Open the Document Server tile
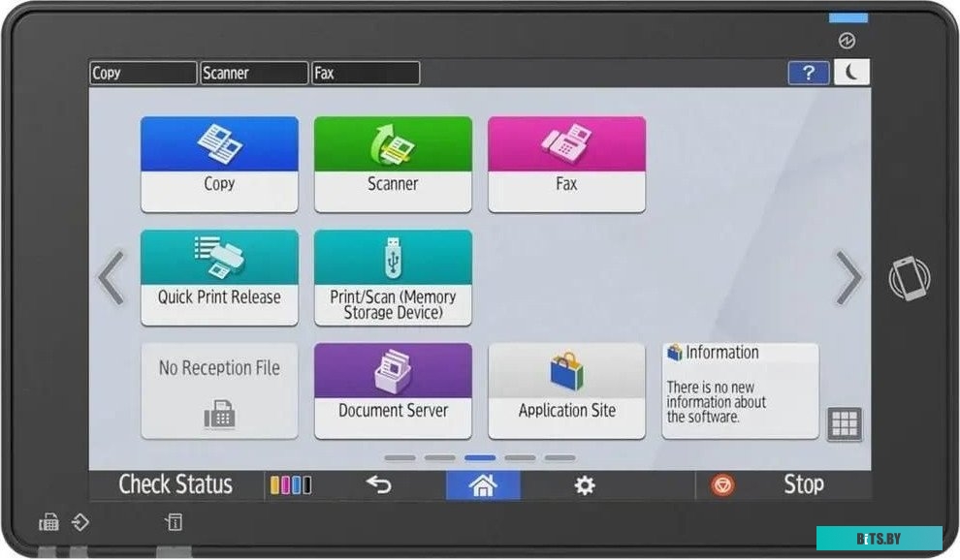Viewport: 960px width, 560px height. [x=393, y=390]
